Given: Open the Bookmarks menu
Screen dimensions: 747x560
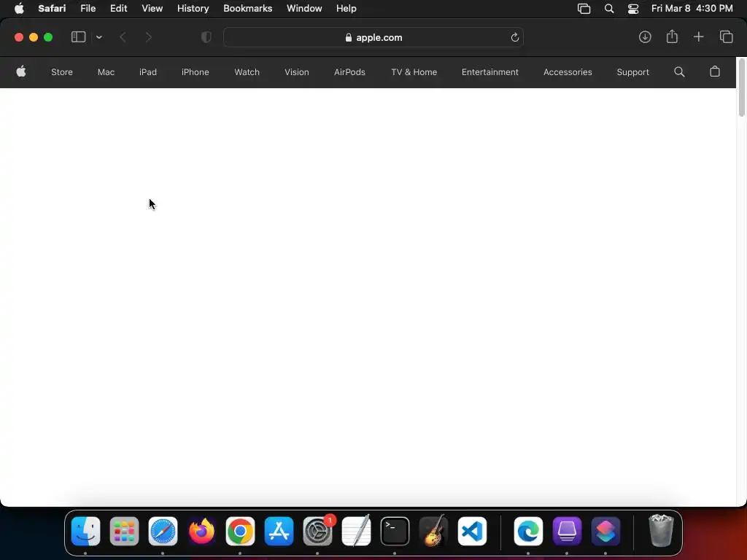Looking at the screenshot, I should [248, 8].
